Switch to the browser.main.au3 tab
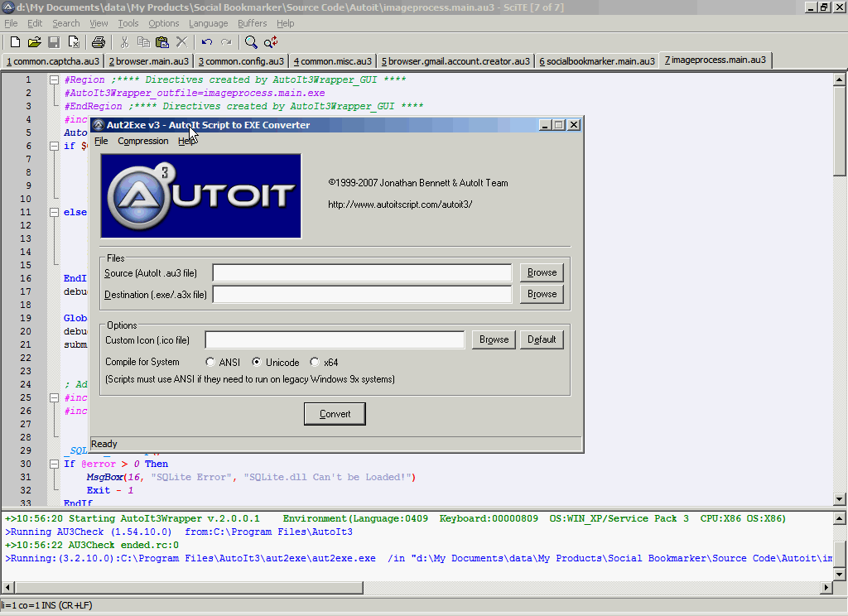848x616 pixels. point(149,61)
